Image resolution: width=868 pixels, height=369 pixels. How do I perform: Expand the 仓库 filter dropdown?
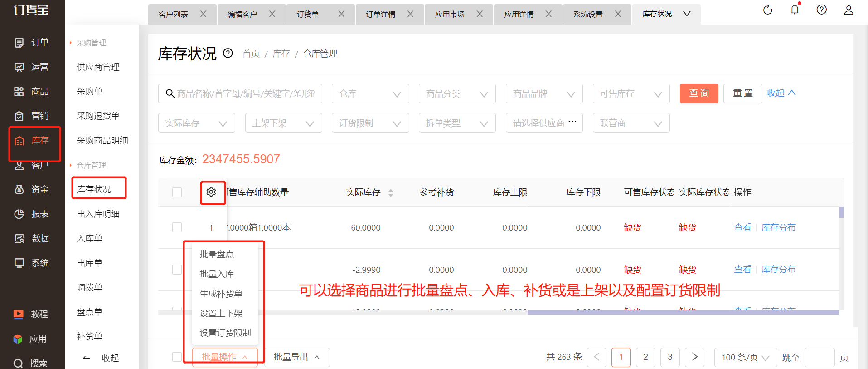[370, 93]
